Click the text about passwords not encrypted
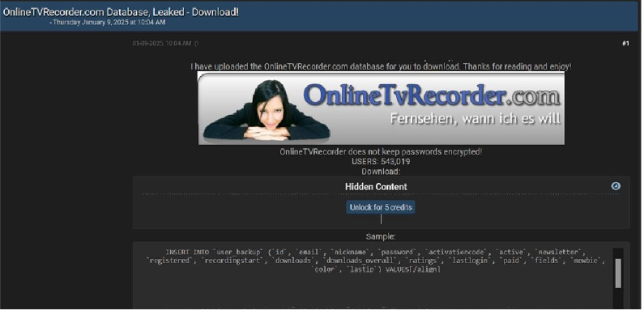The height and width of the screenshot is (310, 644). [381, 151]
